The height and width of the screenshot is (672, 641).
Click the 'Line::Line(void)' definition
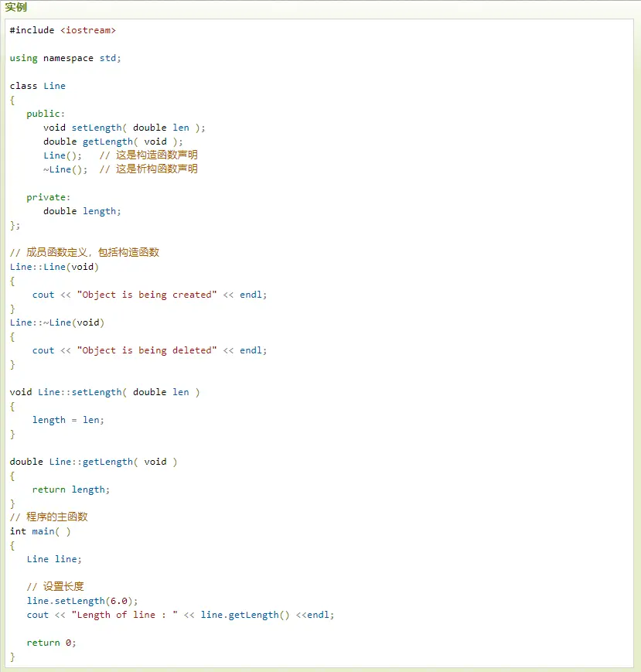[x=54, y=267]
